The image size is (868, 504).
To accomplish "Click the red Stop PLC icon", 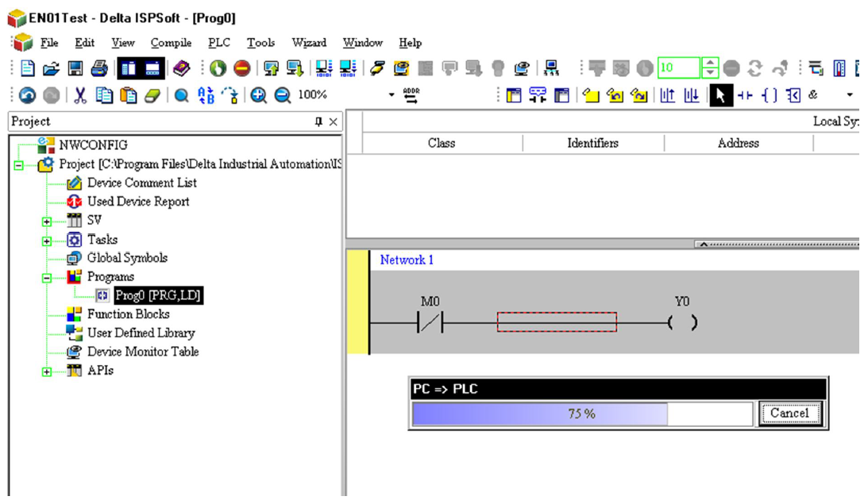I will (x=242, y=68).
